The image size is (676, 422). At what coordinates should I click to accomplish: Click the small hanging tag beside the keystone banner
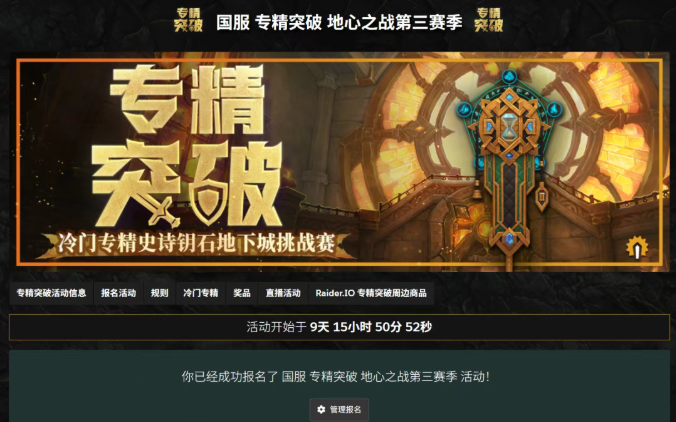pos(542,197)
